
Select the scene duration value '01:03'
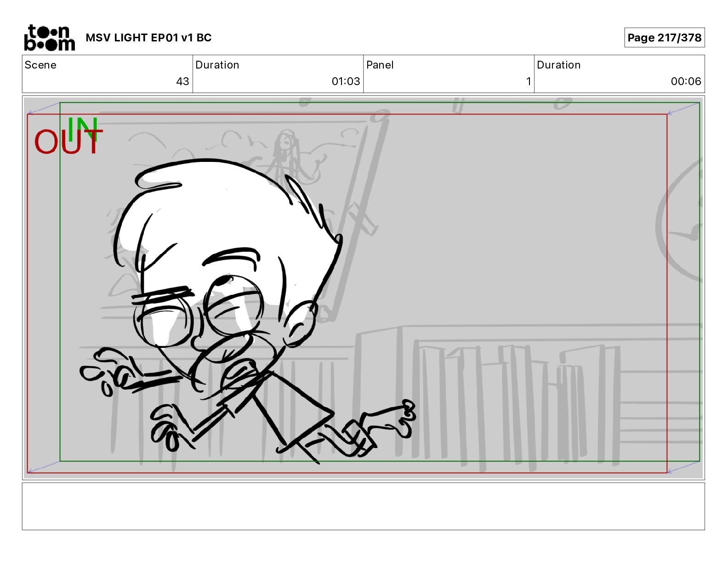click(346, 81)
